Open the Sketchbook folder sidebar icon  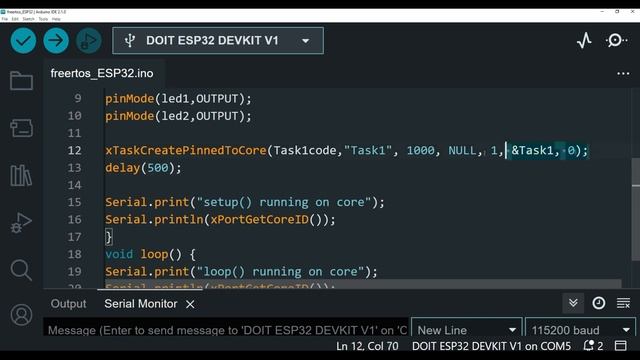(x=21, y=80)
